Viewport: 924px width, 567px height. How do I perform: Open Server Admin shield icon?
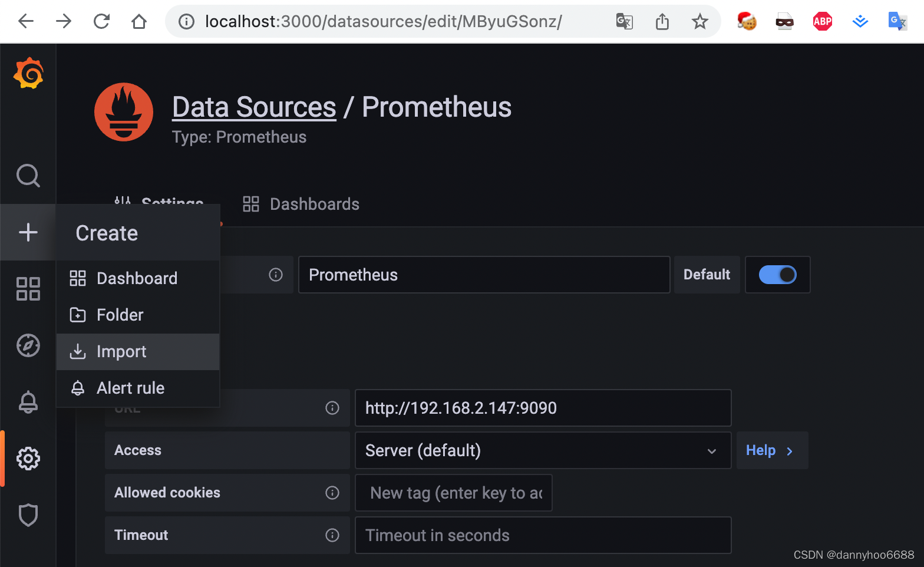click(x=28, y=515)
